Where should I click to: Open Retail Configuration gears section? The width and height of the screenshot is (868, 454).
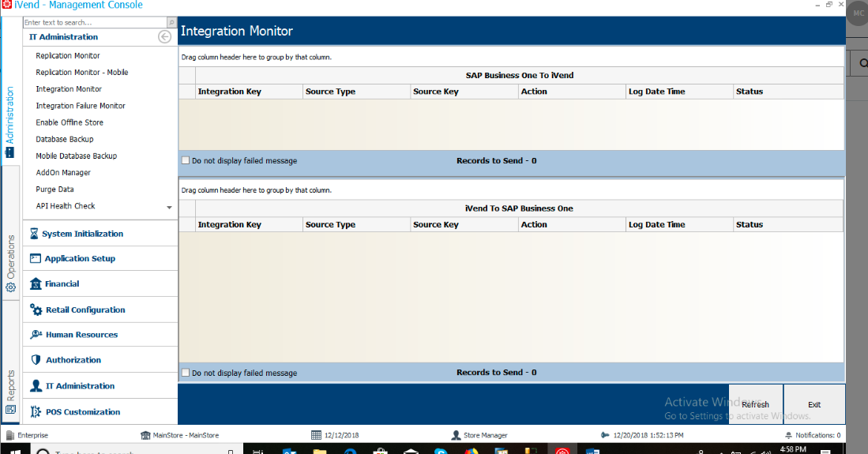100,310
